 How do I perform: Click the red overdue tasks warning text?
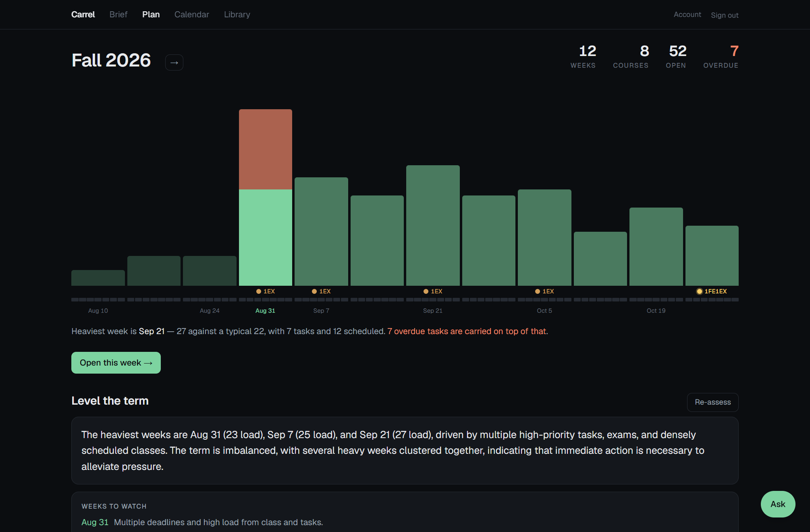point(468,331)
